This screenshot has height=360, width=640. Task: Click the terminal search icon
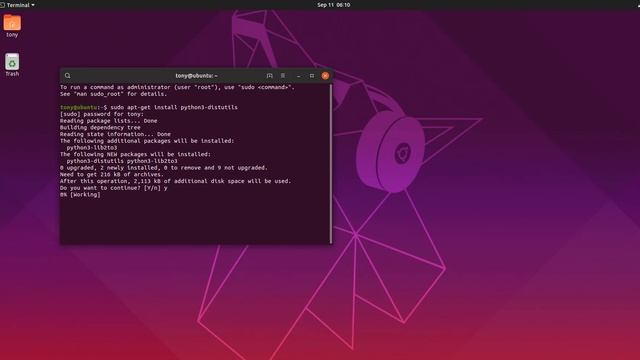point(67,76)
